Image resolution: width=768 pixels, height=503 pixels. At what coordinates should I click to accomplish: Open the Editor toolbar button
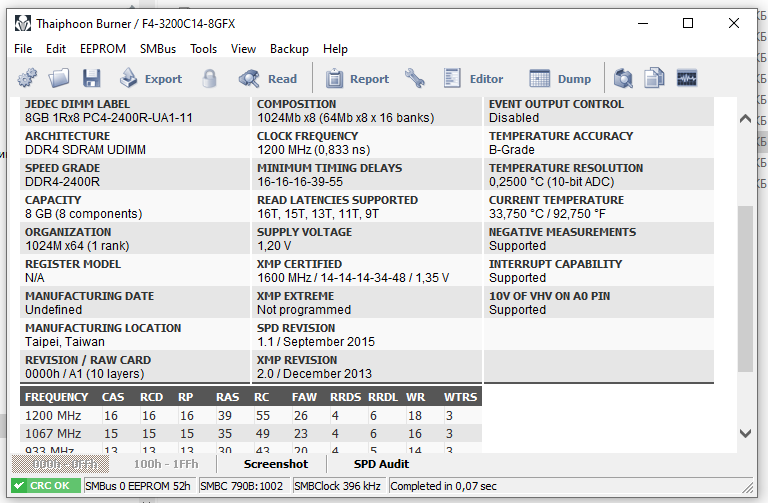(x=473, y=78)
